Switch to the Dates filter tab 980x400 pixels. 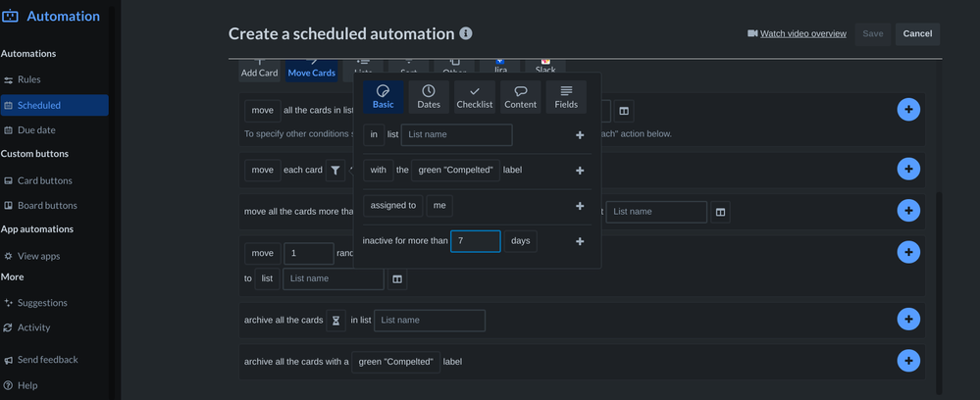(x=429, y=97)
